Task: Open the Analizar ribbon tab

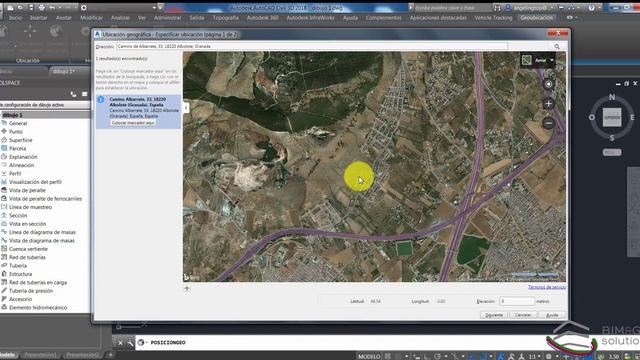Action: click(120, 18)
